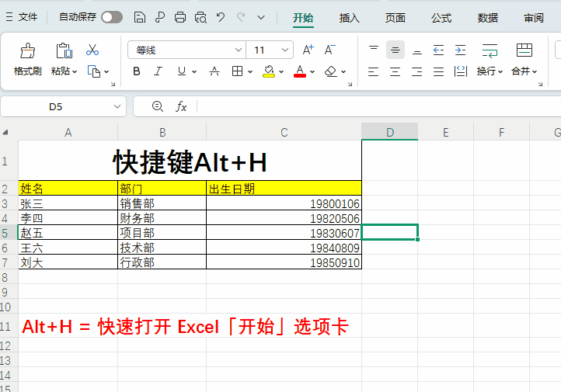Image resolution: width=561 pixels, height=392 pixels.
Task: Click the Print Preview icon
Action: pos(200,17)
